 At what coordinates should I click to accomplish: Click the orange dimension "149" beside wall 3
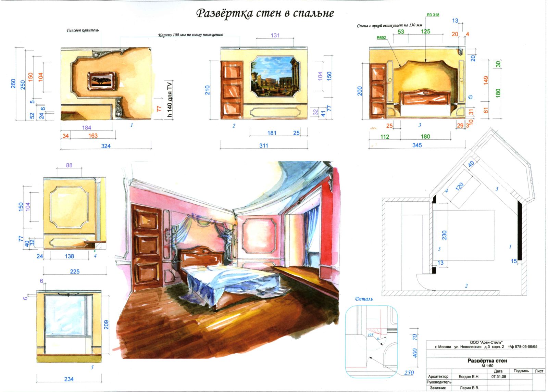point(486,80)
